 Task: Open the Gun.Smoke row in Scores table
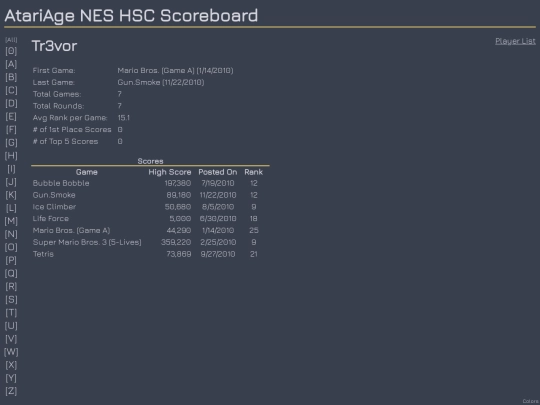[54, 195]
